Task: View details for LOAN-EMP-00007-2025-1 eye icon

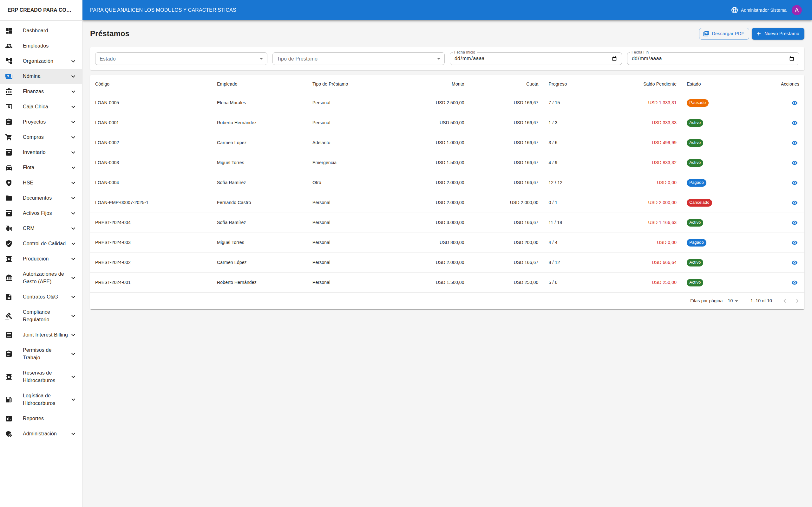Action: click(794, 203)
